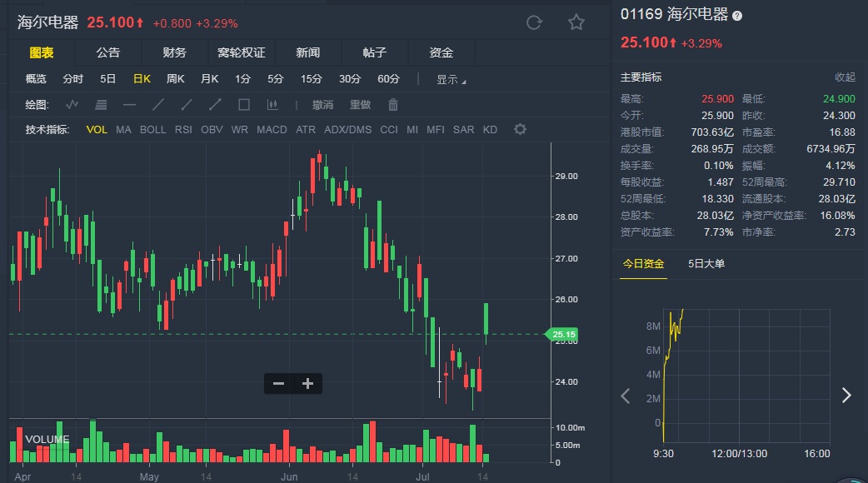This screenshot has height=483, width=868.
Task: Toggle the BOLL indicator
Action: pos(153,130)
